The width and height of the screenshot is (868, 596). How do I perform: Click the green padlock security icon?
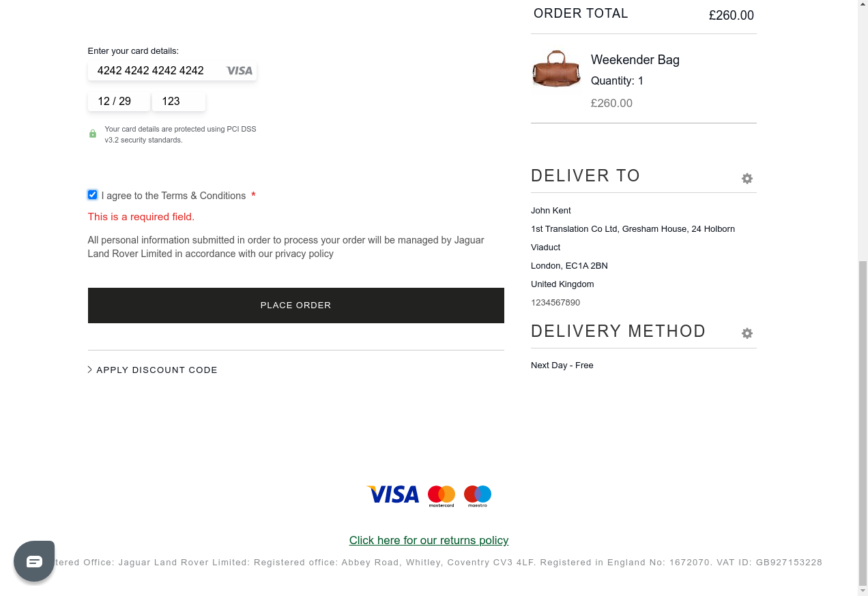click(x=93, y=134)
